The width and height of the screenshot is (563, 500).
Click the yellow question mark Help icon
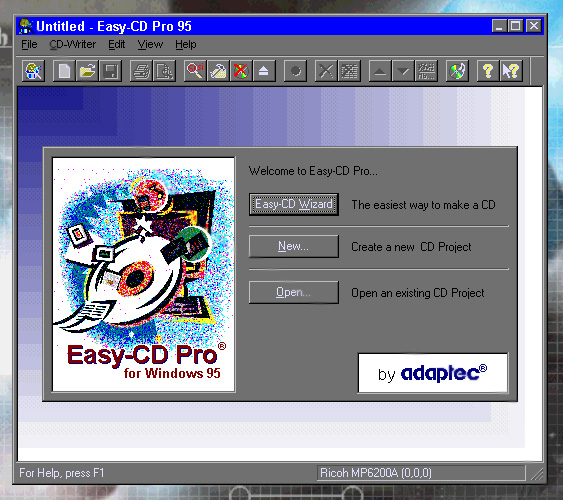coord(488,71)
